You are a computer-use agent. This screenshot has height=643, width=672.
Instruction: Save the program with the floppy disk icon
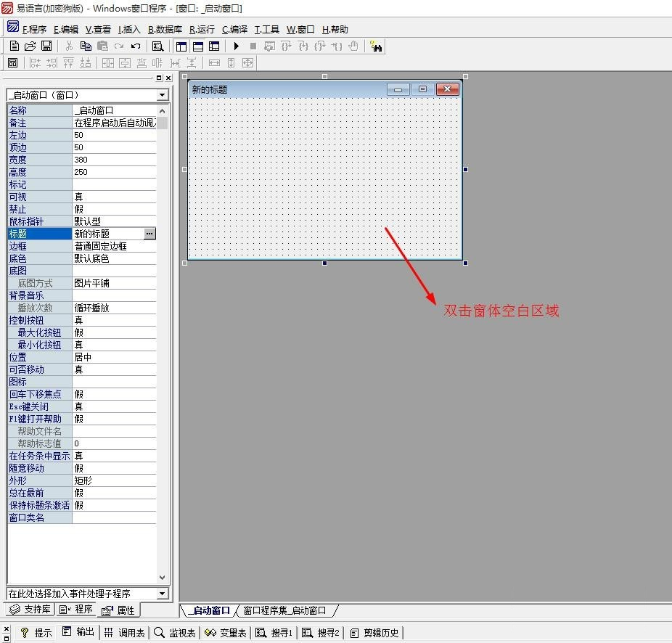(x=46, y=46)
